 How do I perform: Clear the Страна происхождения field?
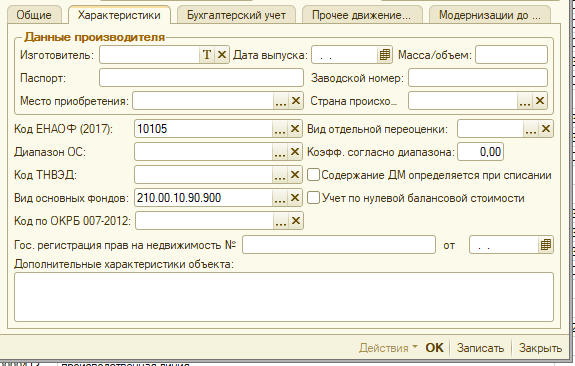[x=540, y=101]
